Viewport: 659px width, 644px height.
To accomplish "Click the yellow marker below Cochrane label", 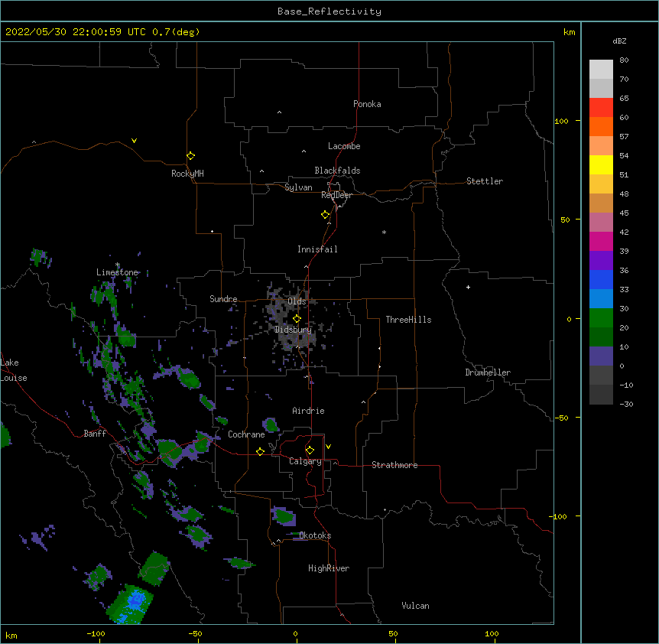I will [x=260, y=451].
